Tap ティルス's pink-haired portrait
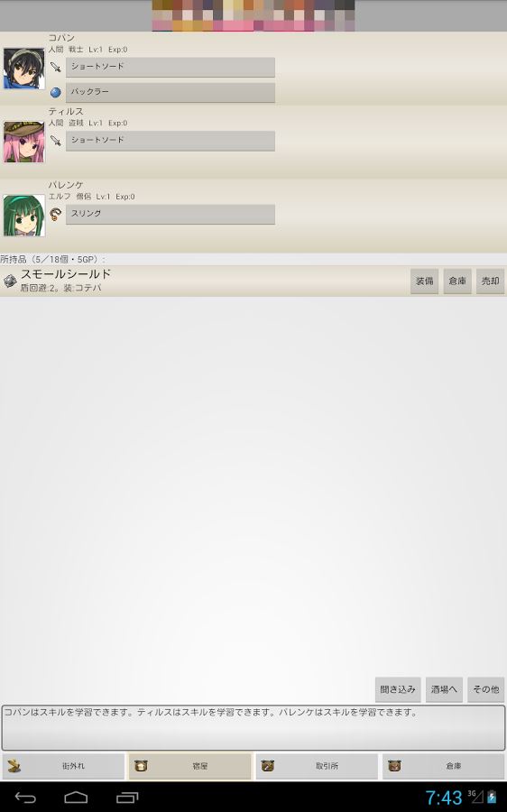 [23, 142]
